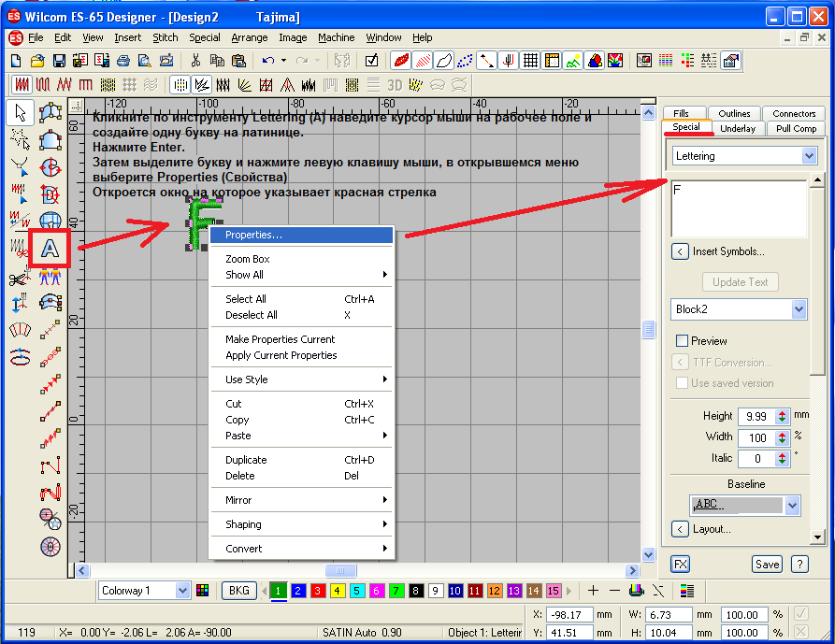Choose Properties... in the context menu
This screenshot has width=835, height=644.
point(253,236)
